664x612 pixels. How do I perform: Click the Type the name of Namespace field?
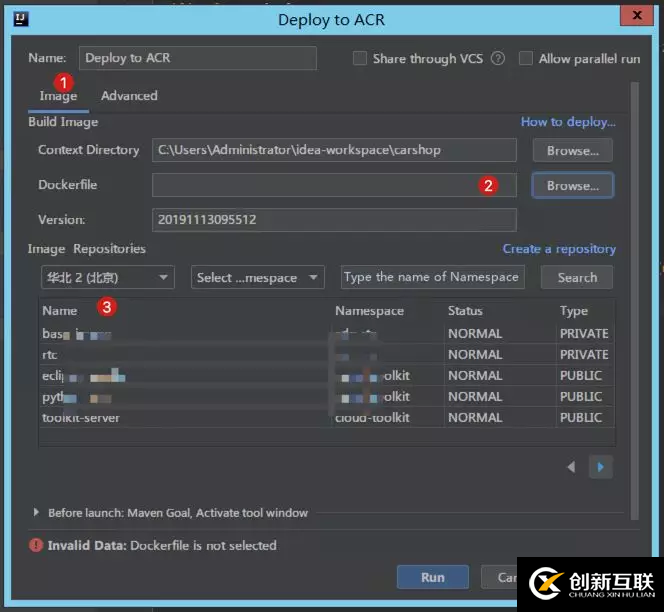click(432, 277)
